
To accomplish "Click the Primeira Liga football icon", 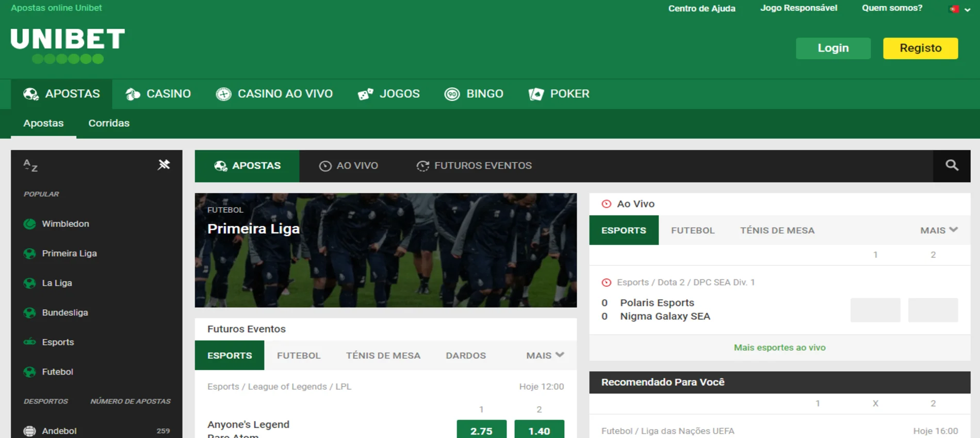I will pyautogui.click(x=30, y=254).
